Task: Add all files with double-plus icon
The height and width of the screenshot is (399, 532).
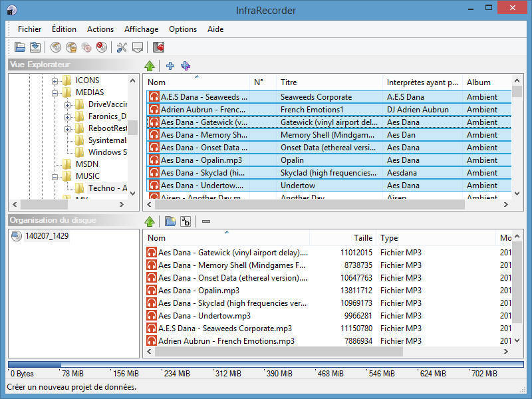Action: pos(186,66)
